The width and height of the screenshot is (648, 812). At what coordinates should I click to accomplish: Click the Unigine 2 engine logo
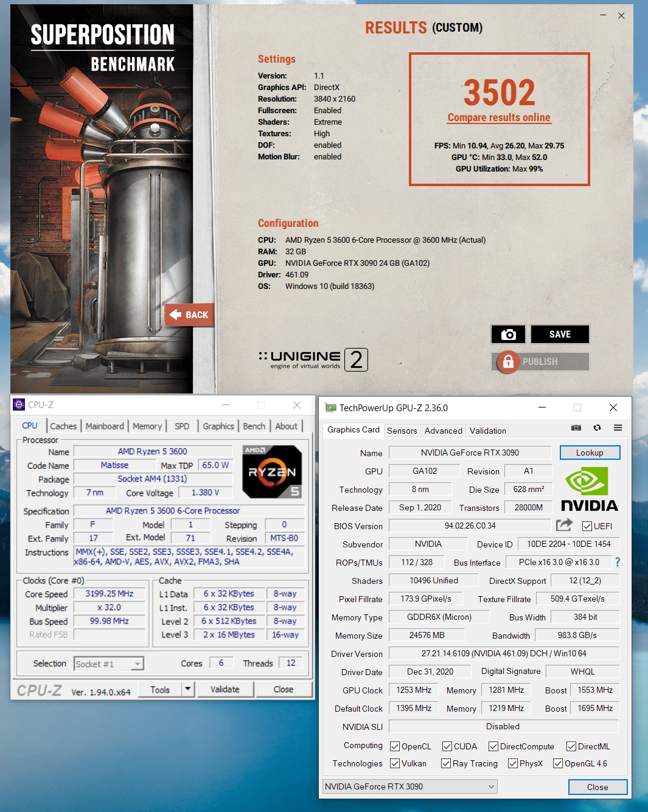pyautogui.click(x=313, y=359)
